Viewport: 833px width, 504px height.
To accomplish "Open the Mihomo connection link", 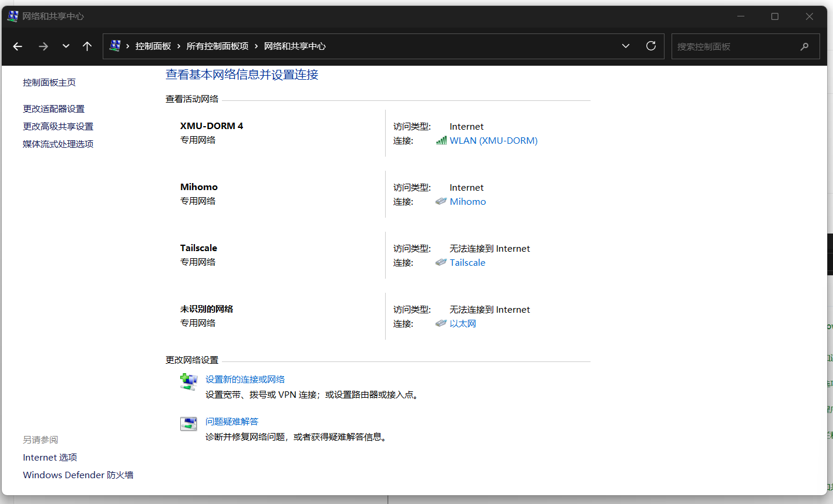I will pos(467,202).
